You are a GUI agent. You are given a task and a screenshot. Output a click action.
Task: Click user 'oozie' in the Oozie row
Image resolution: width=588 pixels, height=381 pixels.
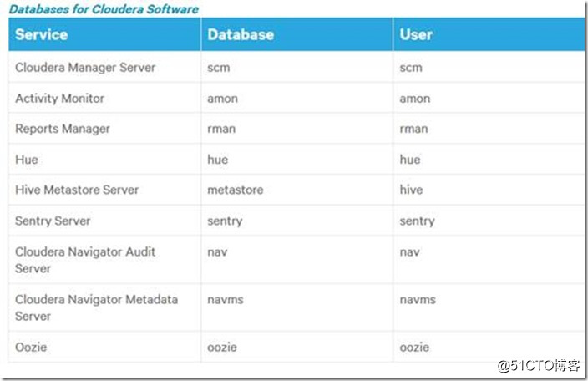pyautogui.click(x=489, y=347)
